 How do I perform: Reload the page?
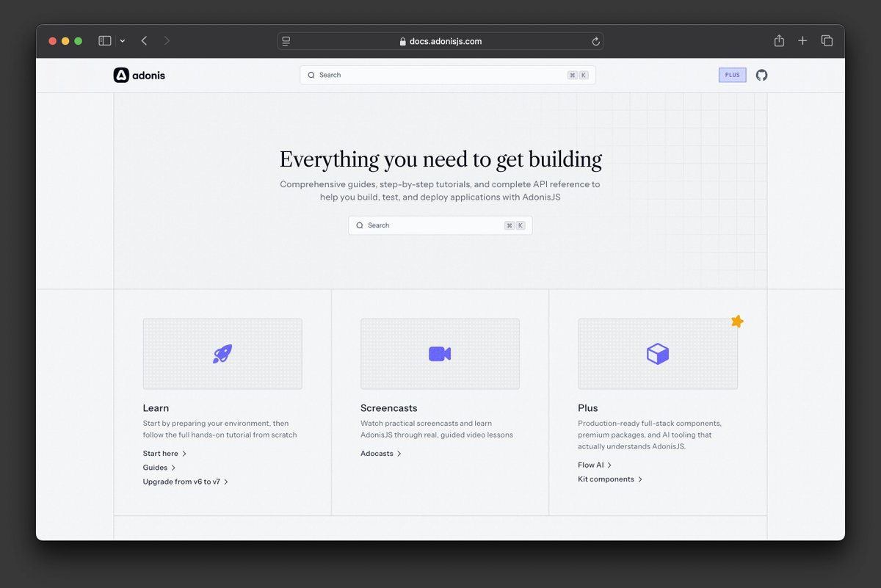pyautogui.click(x=595, y=41)
